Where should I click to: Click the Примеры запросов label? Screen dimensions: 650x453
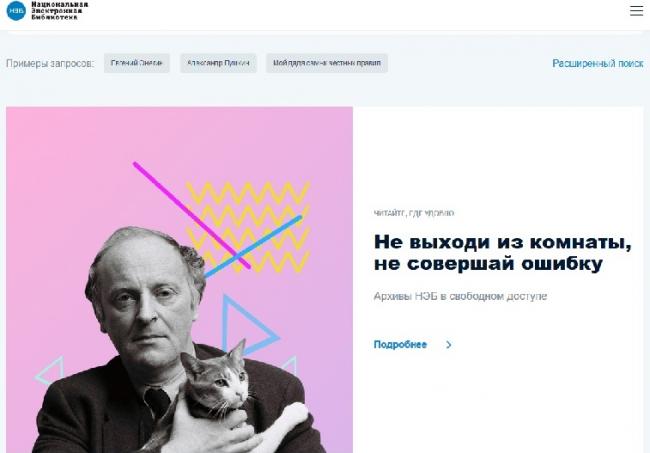(x=50, y=63)
